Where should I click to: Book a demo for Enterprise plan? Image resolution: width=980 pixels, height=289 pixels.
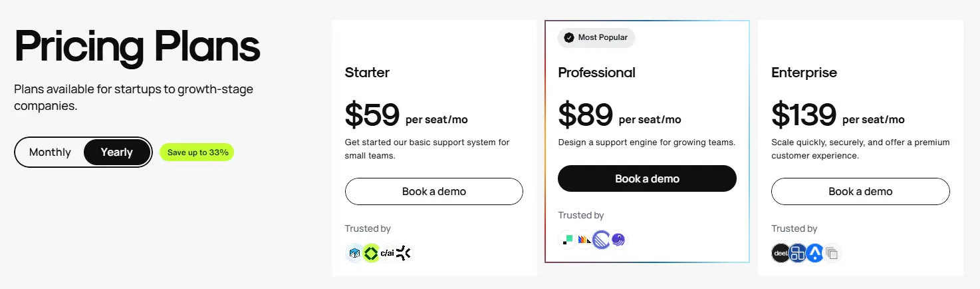pyautogui.click(x=860, y=191)
